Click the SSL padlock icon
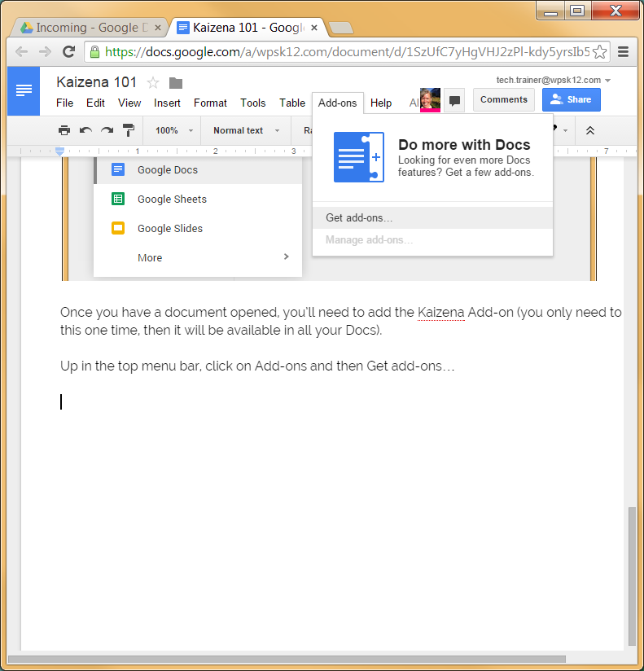This screenshot has height=671, width=644. coord(94,52)
